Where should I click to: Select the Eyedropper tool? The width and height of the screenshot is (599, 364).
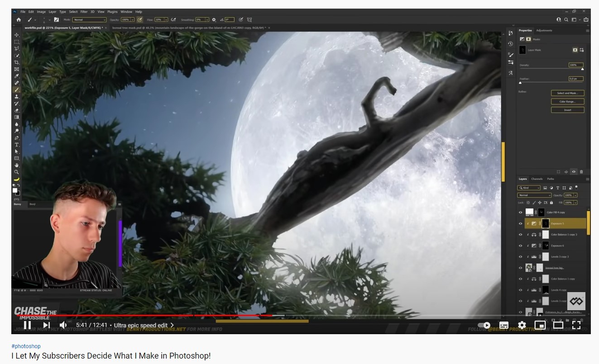click(x=17, y=76)
